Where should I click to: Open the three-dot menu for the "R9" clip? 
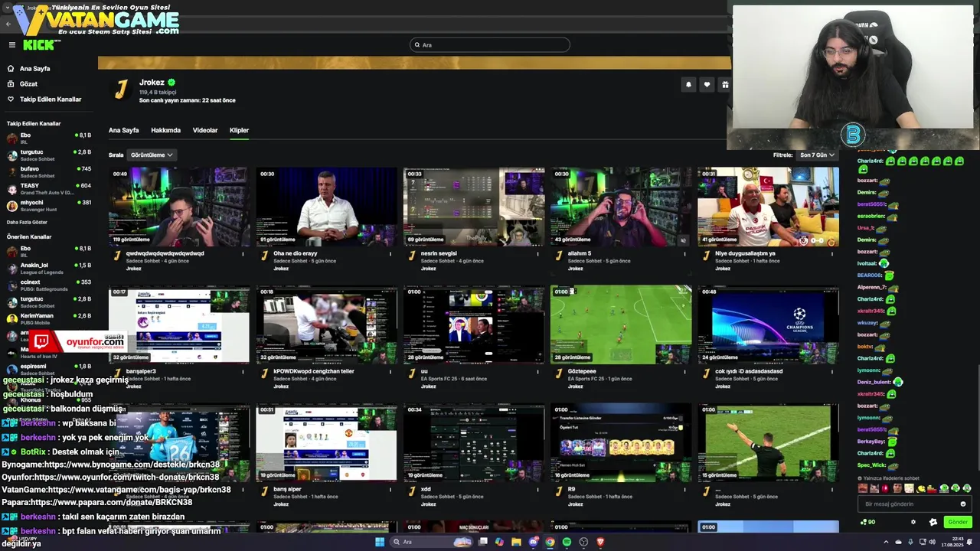click(684, 489)
